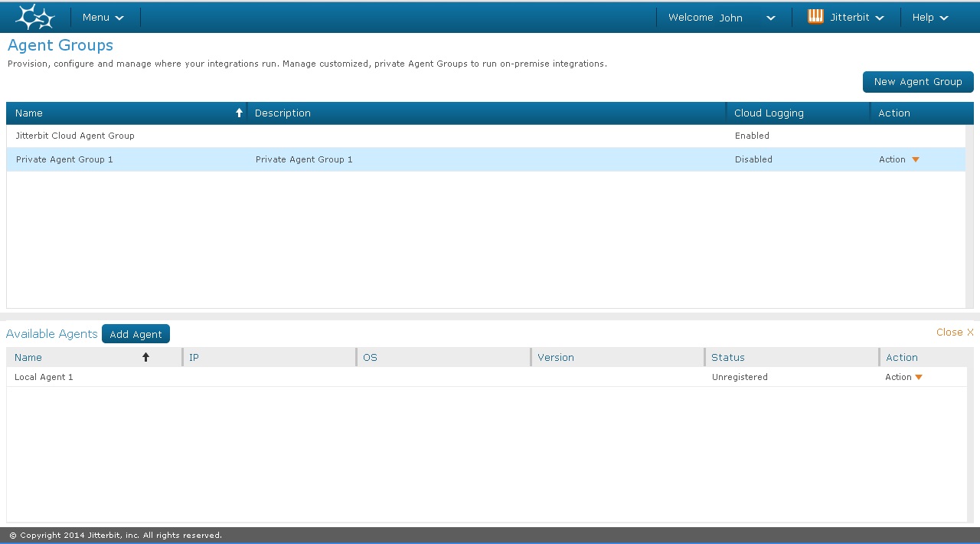Click the Jitterbit star logo icon
Image resolution: width=980 pixels, height=544 pixels.
pyautogui.click(x=35, y=17)
